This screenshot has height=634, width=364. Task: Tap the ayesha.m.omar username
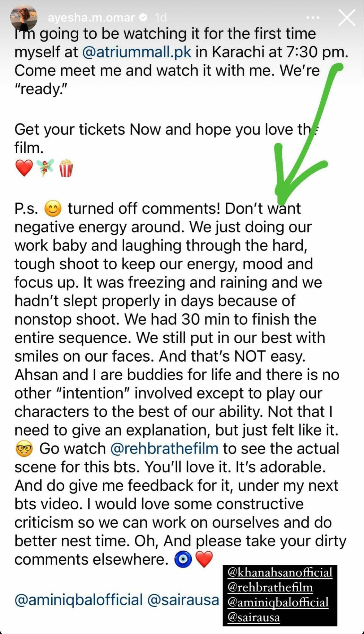click(91, 18)
